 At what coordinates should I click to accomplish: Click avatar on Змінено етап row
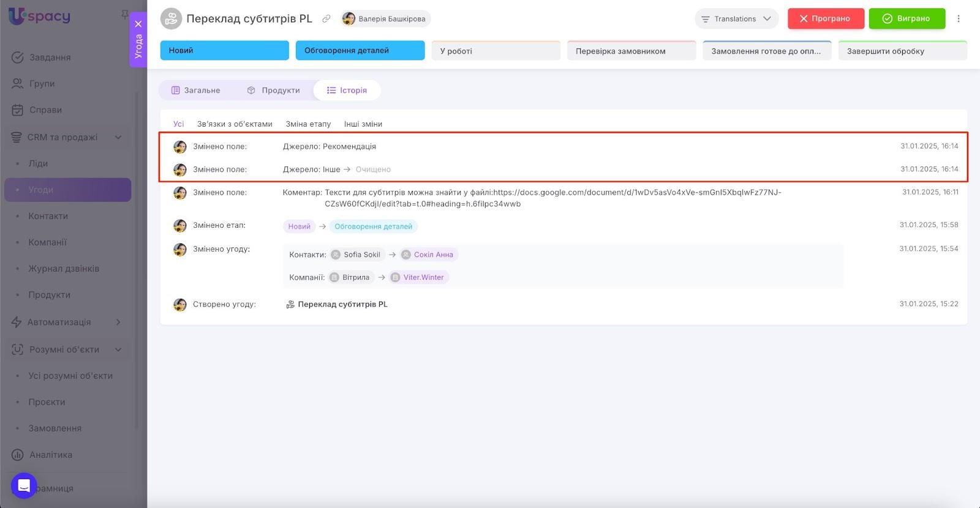pyautogui.click(x=180, y=226)
